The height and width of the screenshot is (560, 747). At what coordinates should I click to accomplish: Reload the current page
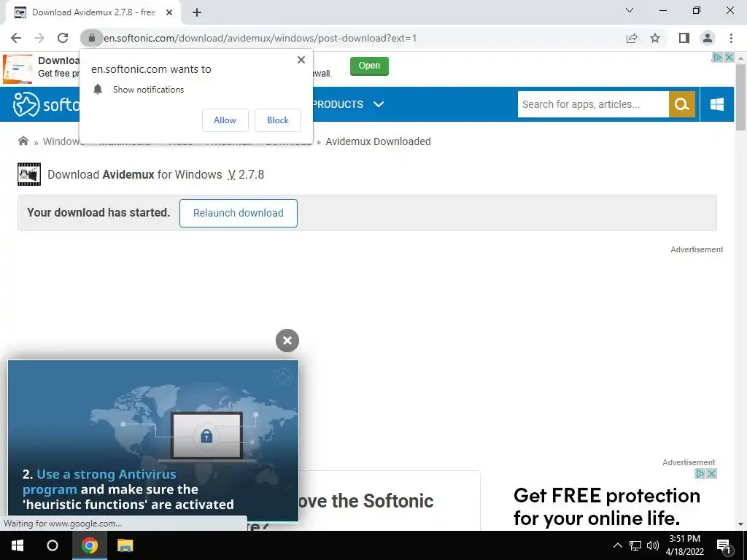coord(63,38)
